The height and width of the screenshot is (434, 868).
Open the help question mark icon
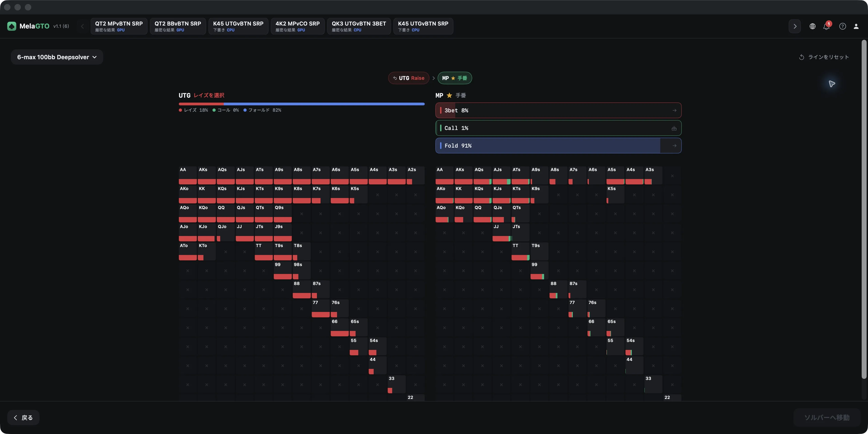click(x=842, y=26)
